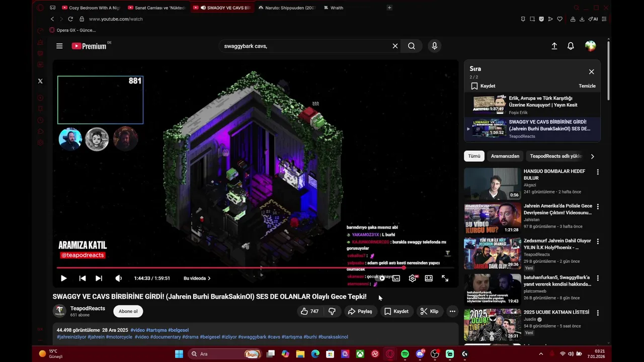644x362 pixels.
Task: Switch to 'Cozy Bedroom With A Nig' tab
Action: [x=91, y=8]
